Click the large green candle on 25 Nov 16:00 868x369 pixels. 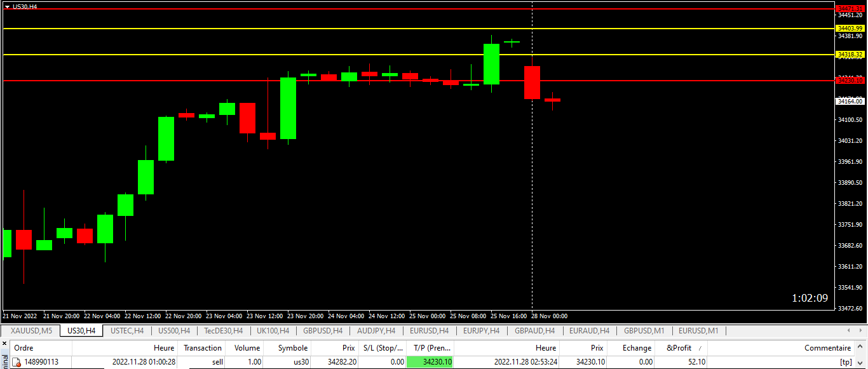click(x=491, y=64)
